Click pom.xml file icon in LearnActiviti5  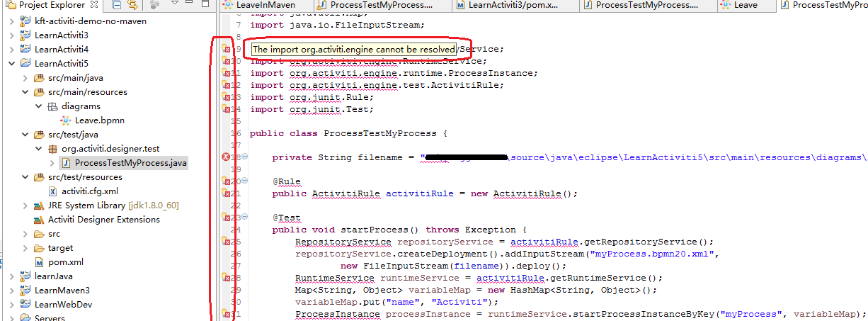pyautogui.click(x=39, y=262)
